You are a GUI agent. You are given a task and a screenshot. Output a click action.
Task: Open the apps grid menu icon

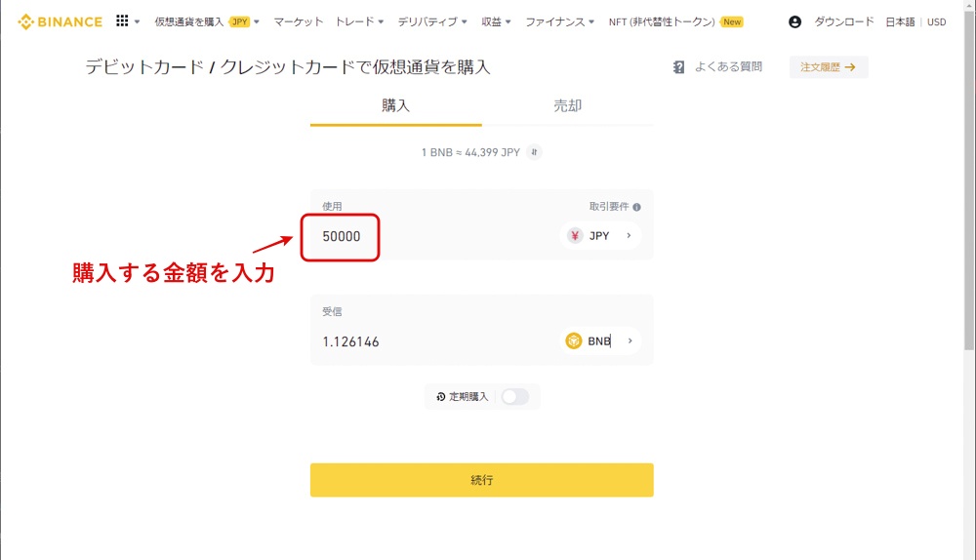(122, 21)
